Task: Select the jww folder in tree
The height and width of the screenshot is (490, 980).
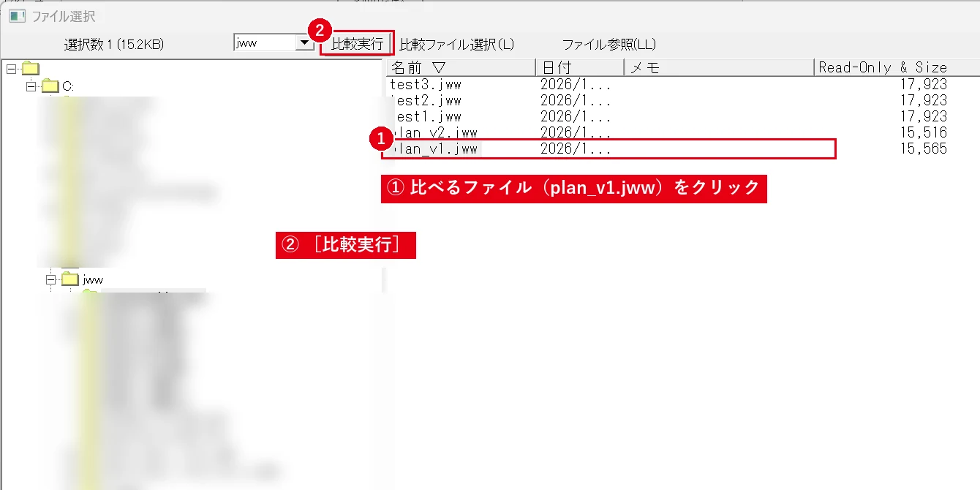Action: coord(93,279)
